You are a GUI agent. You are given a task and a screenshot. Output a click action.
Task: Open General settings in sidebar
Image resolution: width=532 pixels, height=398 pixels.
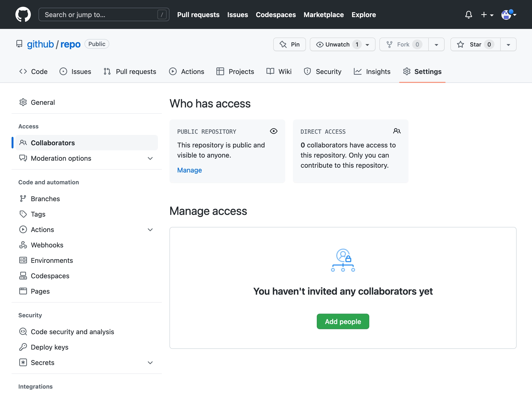click(x=87, y=102)
